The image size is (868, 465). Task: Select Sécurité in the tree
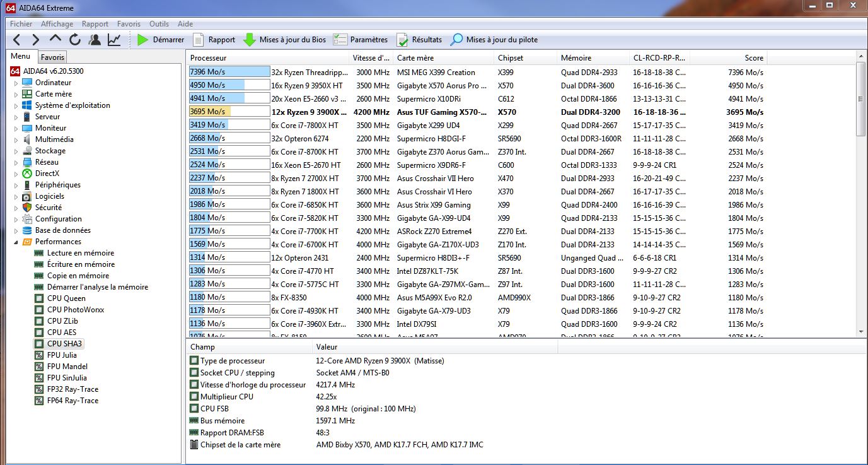[49, 208]
